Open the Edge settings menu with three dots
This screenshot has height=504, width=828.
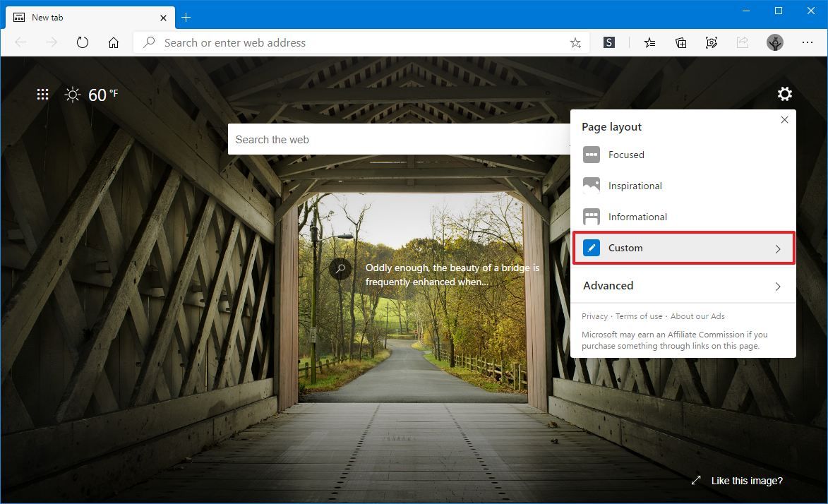point(808,42)
